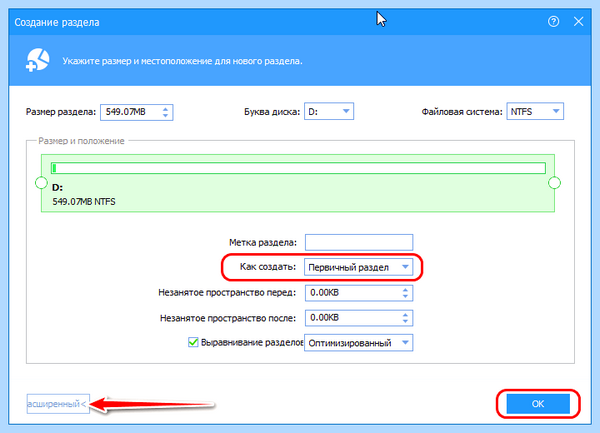Click the partition usage bar inside D: block
Image resolution: width=600 pixels, height=433 pixels.
(x=298, y=168)
